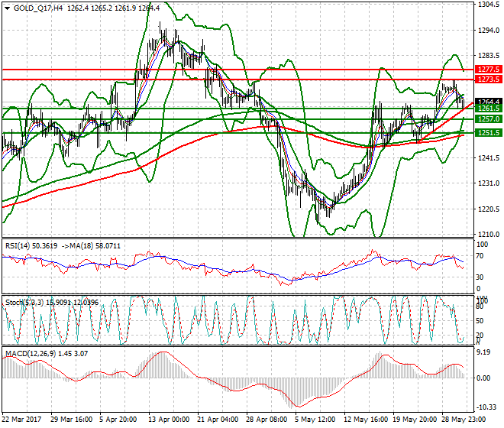The height and width of the screenshot is (428, 504).
Task: Click the 28 May 23:00 time label
Action: click(464, 420)
